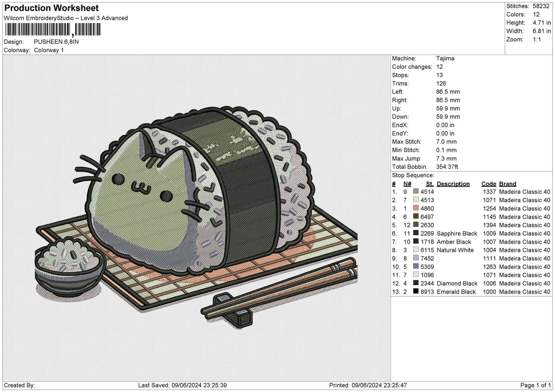Click thread code 1394
Screen dimensions: 555x392
click(489, 225)
